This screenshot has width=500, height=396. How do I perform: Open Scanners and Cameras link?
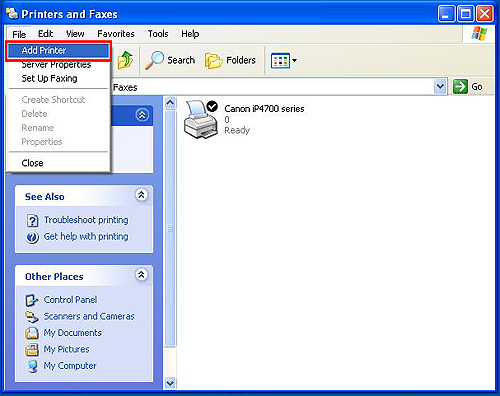click(89, 316)
